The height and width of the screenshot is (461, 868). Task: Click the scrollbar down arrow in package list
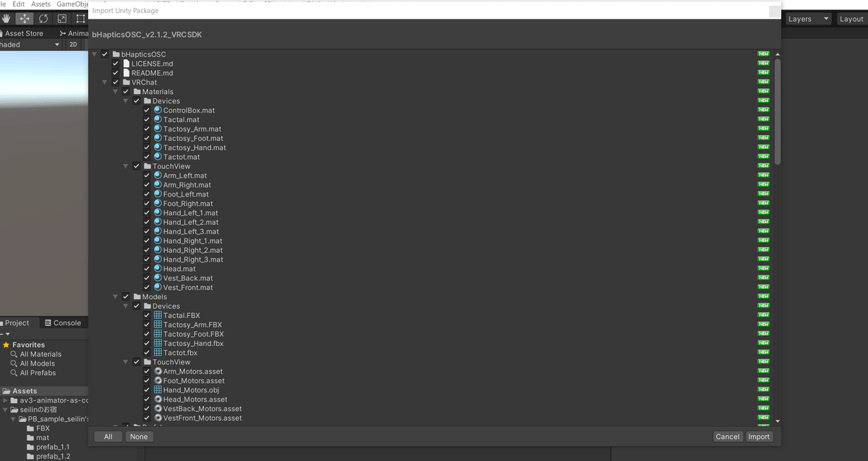click(778, 421)
